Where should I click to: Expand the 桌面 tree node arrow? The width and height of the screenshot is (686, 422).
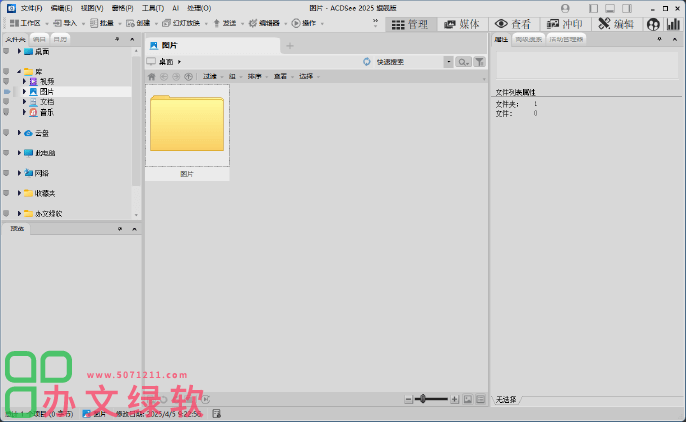tap(19, 52)
